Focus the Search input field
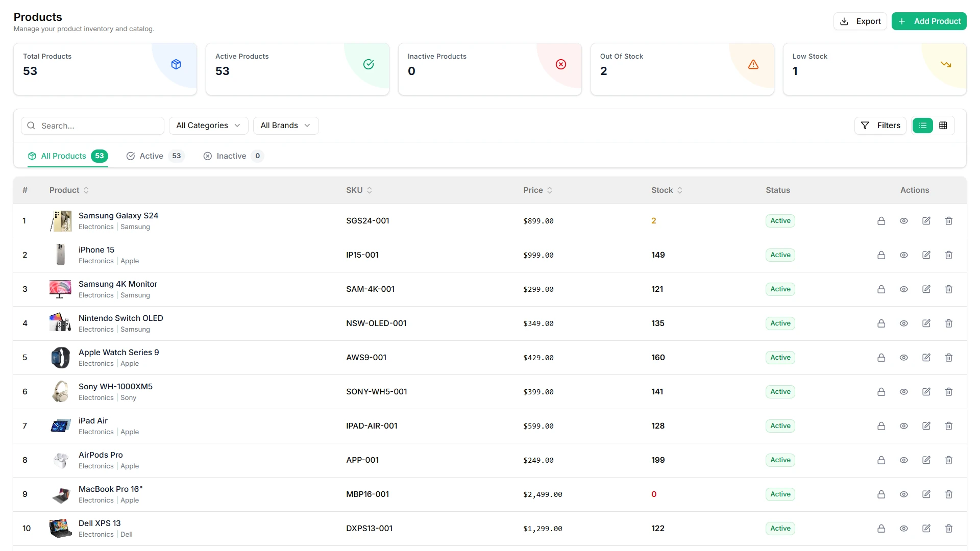Viewport: 980px width, 551px height. (92, 126)
